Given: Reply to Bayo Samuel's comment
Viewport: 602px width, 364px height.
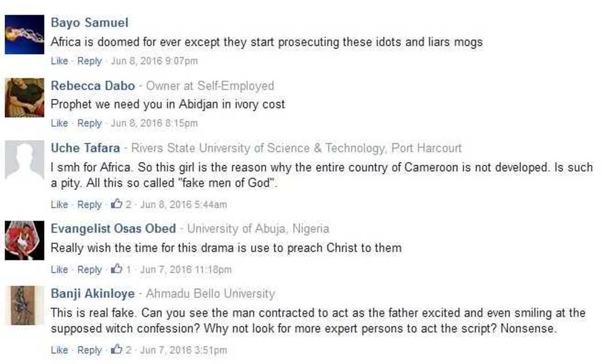Looking at the screenshot, I should [x=90, y=61].
